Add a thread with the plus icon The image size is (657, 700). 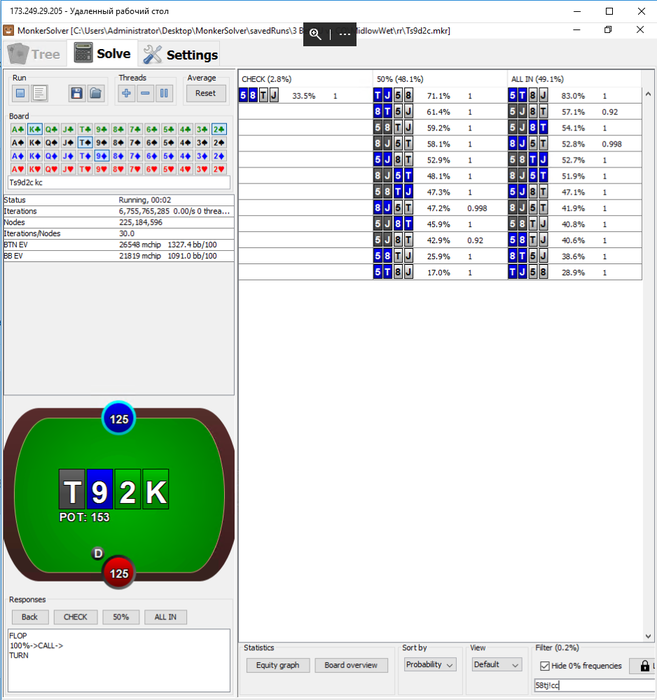coord(127,93)
